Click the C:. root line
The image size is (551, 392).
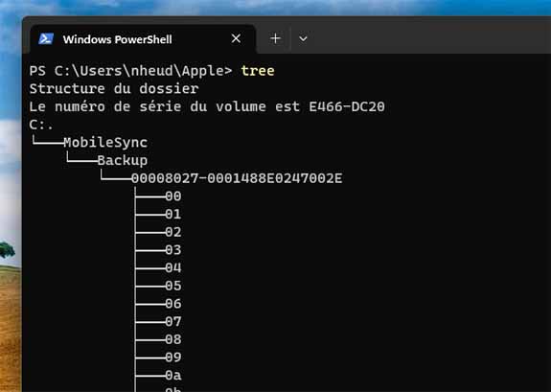pyautogui.click(x=41, y=125)
